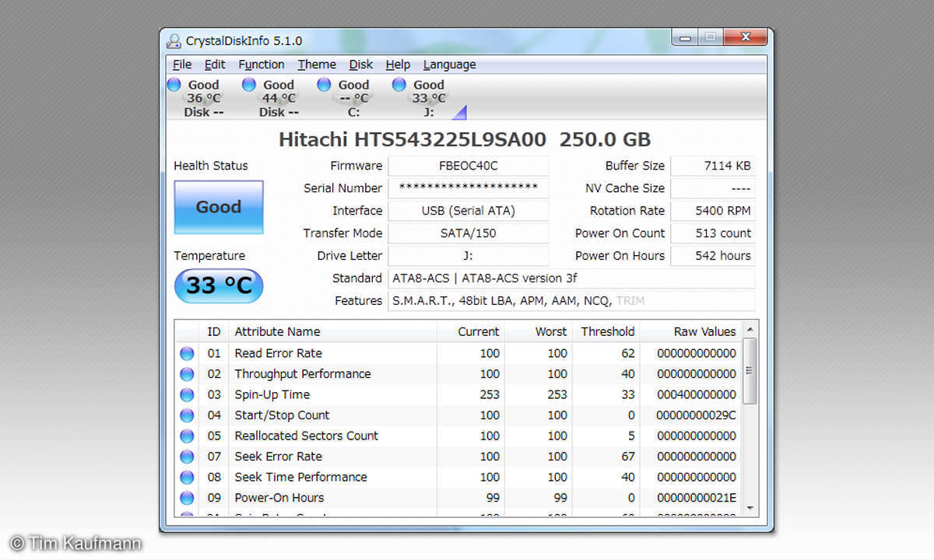Open the Edit menu

(x=215, y=65)
